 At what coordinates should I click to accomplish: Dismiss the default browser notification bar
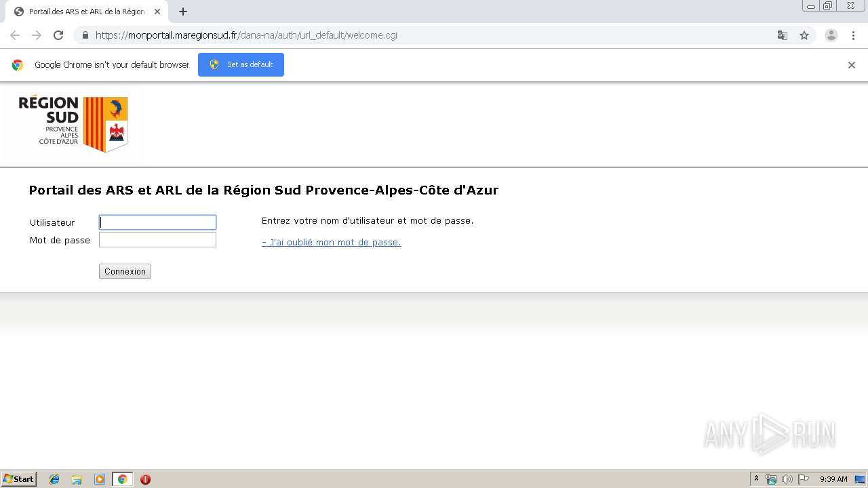click(852, 65)
